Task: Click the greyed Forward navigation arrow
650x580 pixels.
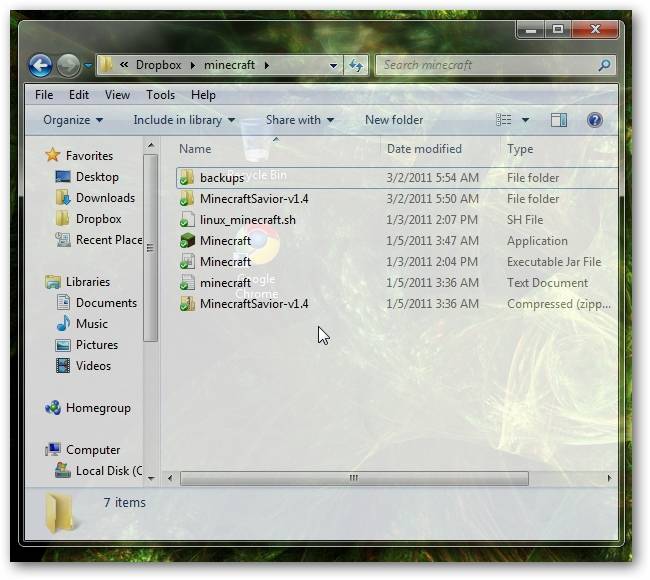Action: coord(68,65)
